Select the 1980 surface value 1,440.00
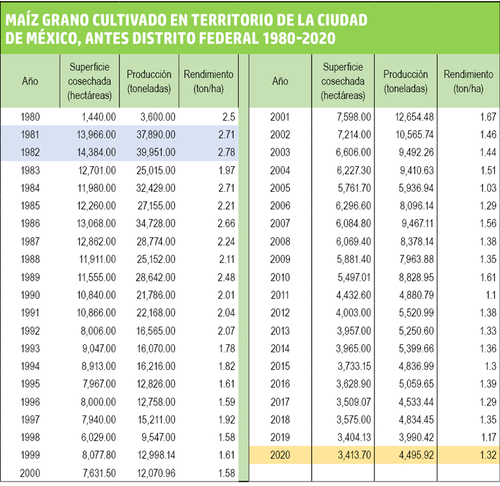The width and height of the screenshot is (500, 486). pos(99,117)
